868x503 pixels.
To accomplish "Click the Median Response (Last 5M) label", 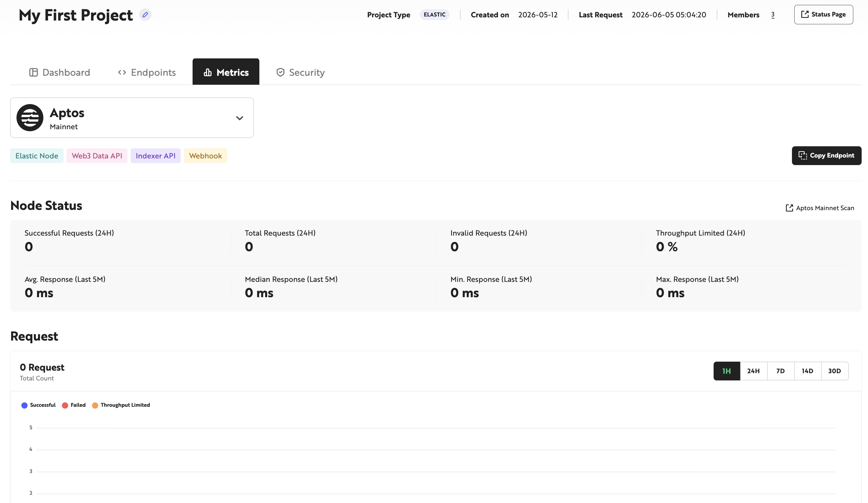I will (x=291, y=279).
